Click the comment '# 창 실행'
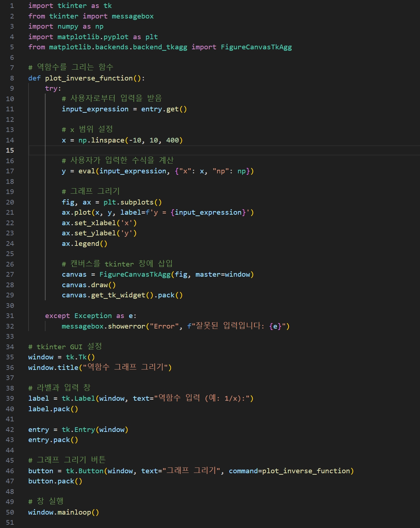Image resolution: width=420 pixels, height=528 pixels. [46, 502]
